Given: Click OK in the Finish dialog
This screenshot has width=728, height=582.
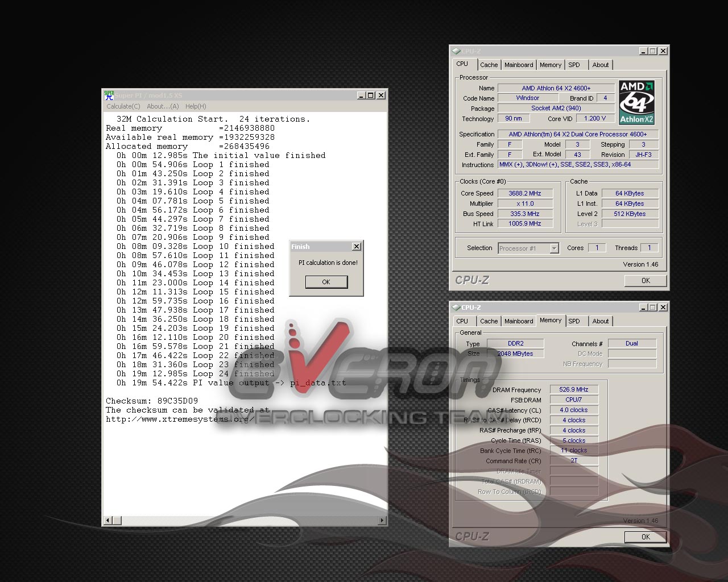Looking at the screenshot, I should tap(326, 282).
